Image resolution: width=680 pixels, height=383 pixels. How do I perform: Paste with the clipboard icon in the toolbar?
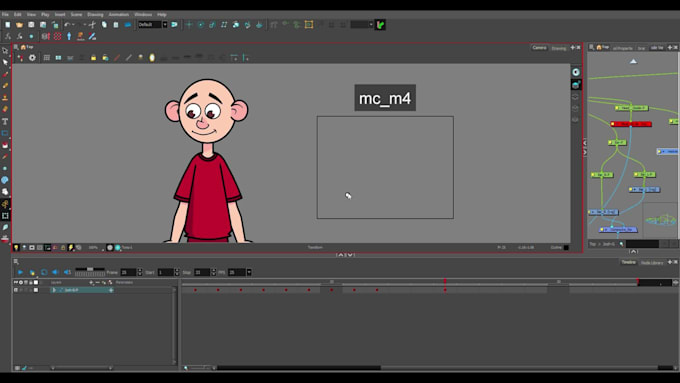(x=116, y=25)
